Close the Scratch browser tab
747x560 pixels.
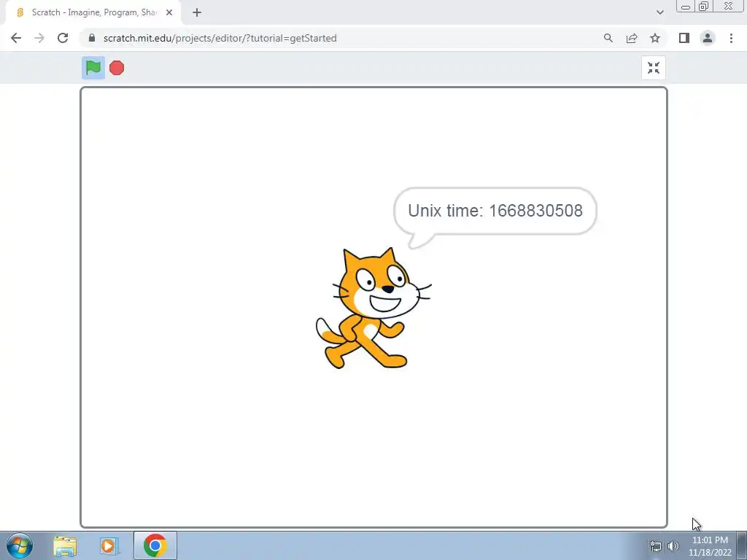[169, 12]
